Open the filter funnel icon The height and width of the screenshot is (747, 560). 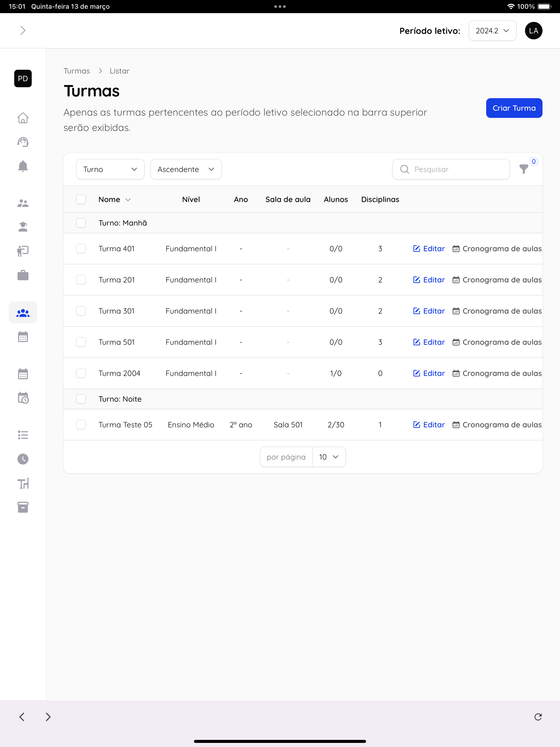pos(524,169)
